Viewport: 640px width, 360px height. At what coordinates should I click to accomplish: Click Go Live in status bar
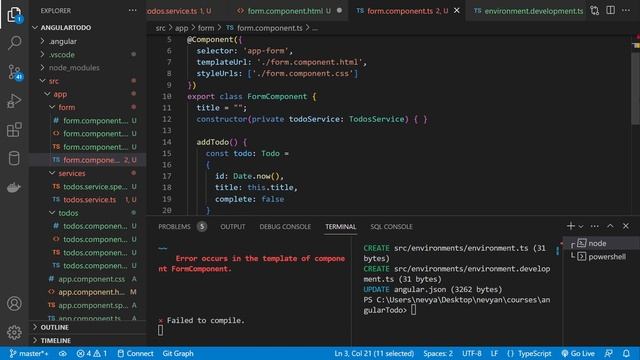point(578,353)
